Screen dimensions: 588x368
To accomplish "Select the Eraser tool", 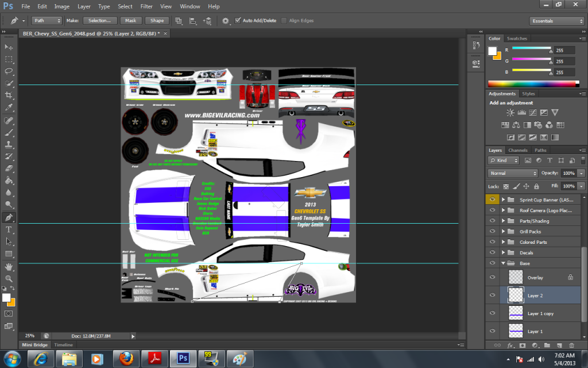I will pyautogui.click(x=9, y=168).
